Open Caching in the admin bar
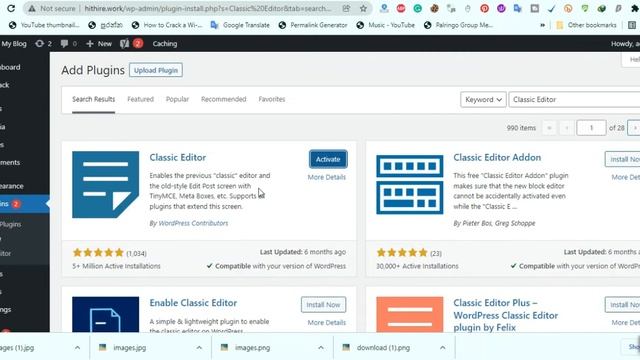This screenshot has height=360, width=640. 165,44
